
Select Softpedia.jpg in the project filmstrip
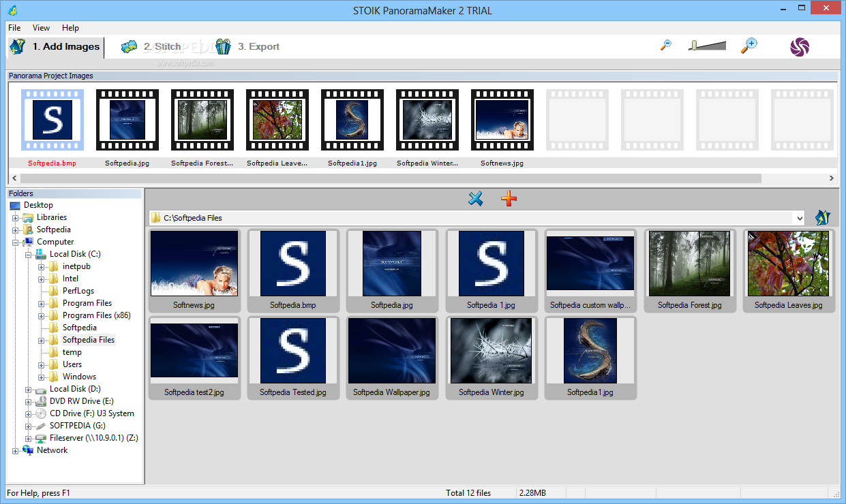click(127, 120)
